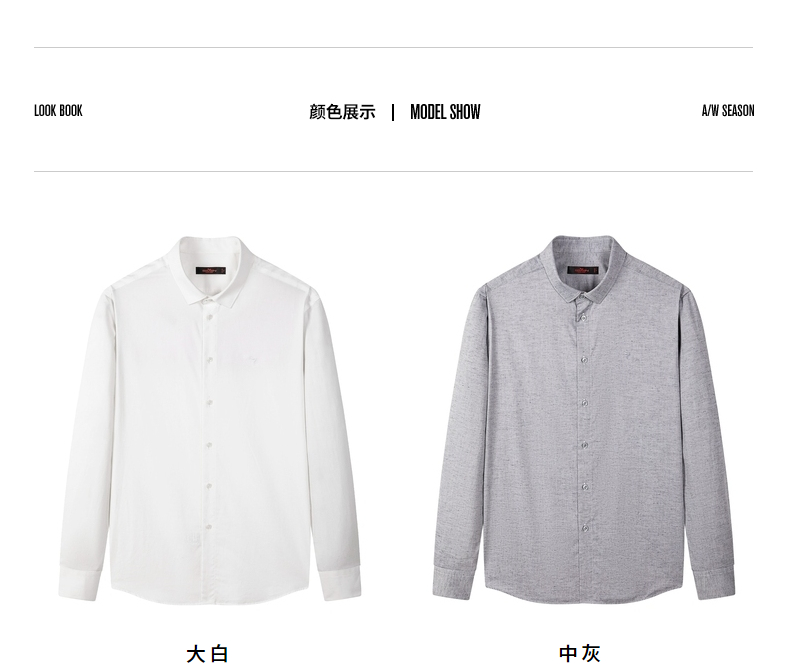The width and height of the screenshot is (790, 668).
Task: Click the MODEL SHOW heading
Action: tap(445, 112)
